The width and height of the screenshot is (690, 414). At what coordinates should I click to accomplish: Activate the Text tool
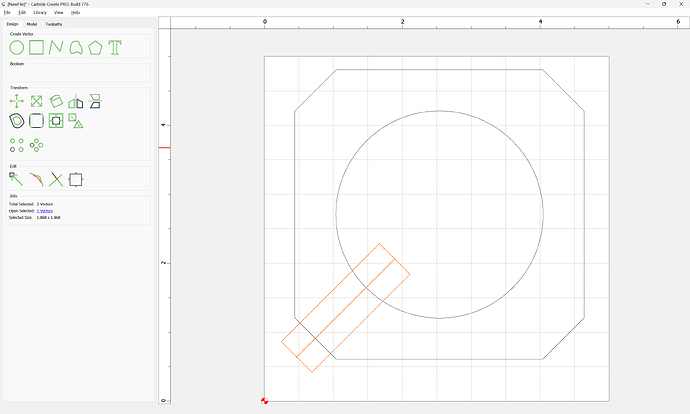click(x=115, y=48)
